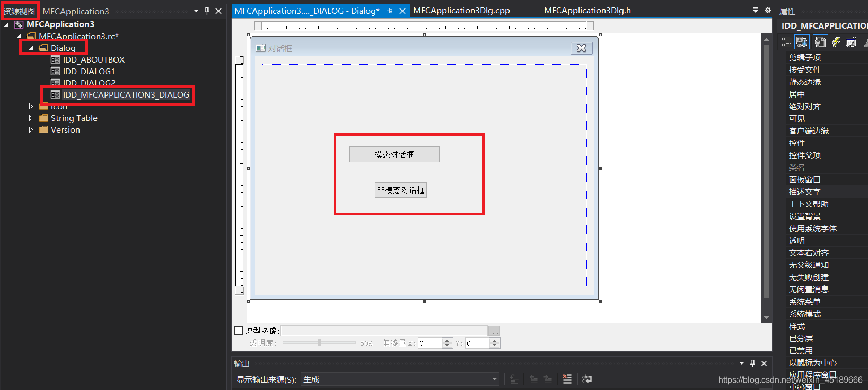The image size is (868, 390).
Task: Click the editor scrollbar up arrow
Action: pos(766,39)
